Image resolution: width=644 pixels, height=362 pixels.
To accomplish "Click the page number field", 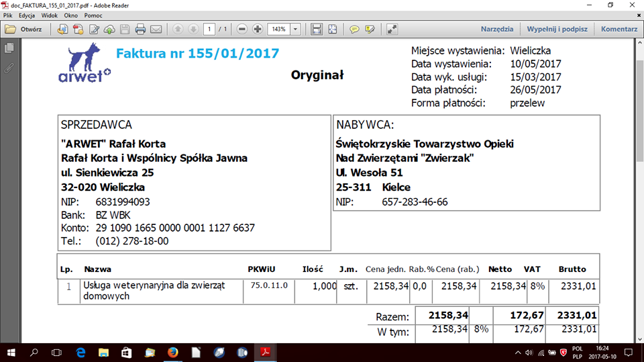I will 210,29.
